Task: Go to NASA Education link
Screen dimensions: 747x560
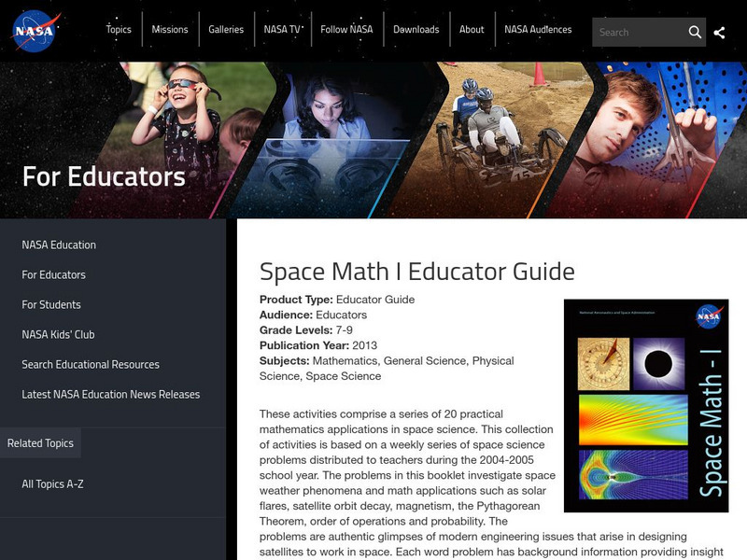Action: (x=59, y=245)
